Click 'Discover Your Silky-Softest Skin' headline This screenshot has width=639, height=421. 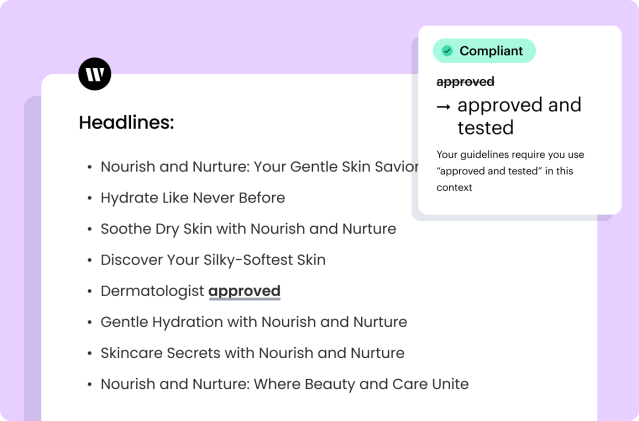tap(213, 260)
